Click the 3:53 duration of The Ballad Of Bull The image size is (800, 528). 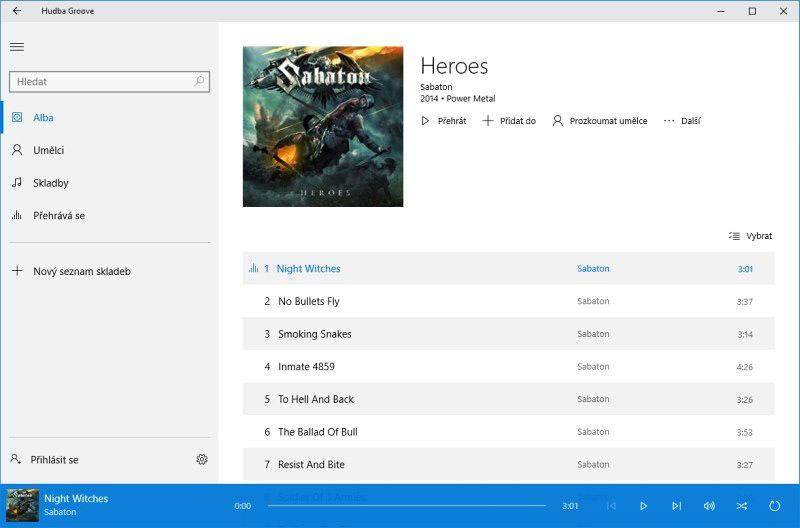point(744,432)
